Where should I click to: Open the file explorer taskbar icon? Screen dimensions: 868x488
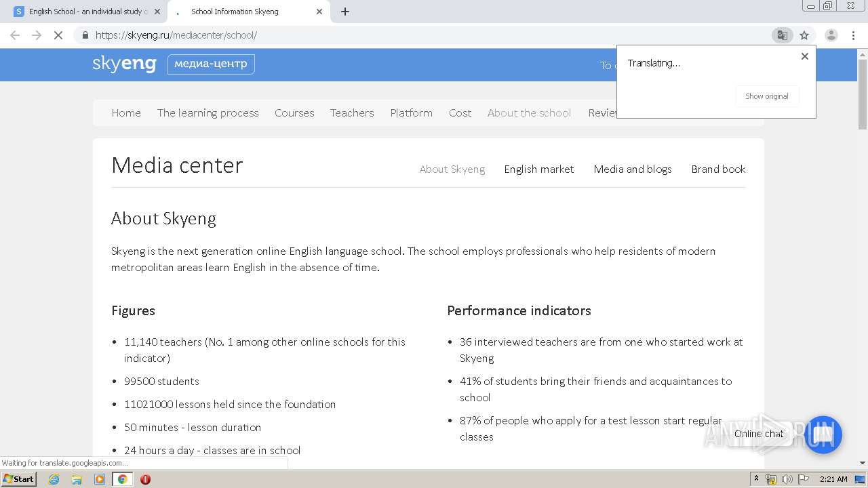point(77,479)
